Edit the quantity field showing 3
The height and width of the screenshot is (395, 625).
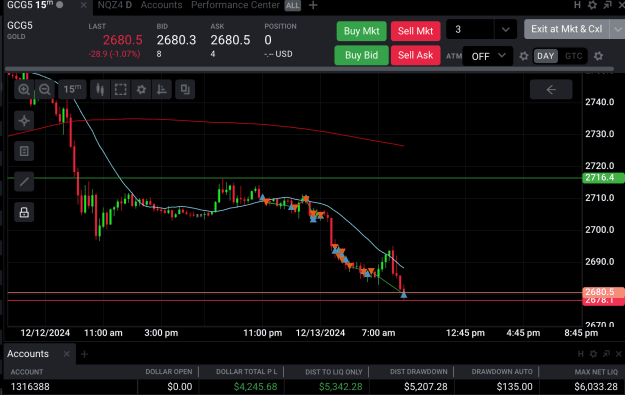(x=470, y=29)
